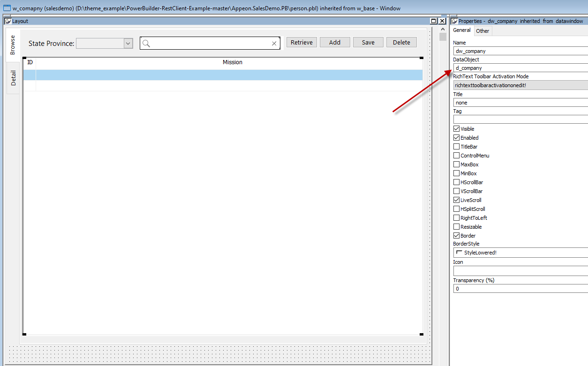
Task: Disable the LiveScroll checkbox
Action: point(457,200)
